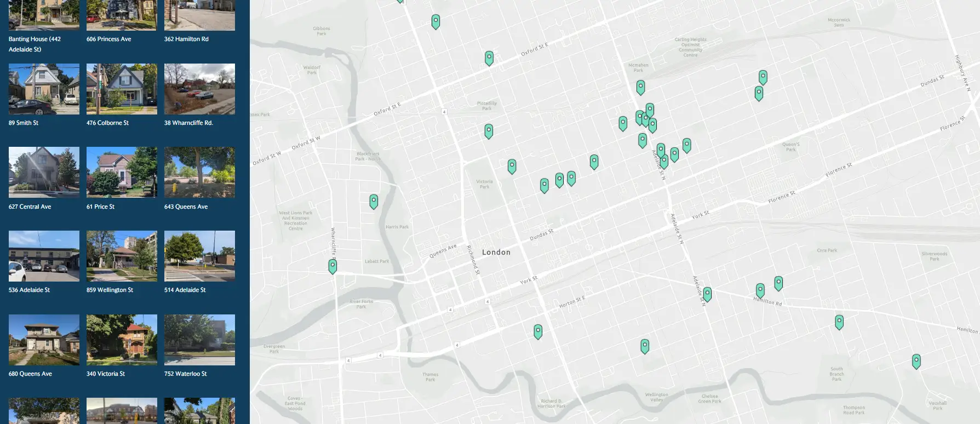The height and width of the screenshot is (424, 980).
Task: Click the map pin beside Piccadilly Park
Action: pyautogui.click(x=489, y=131)
